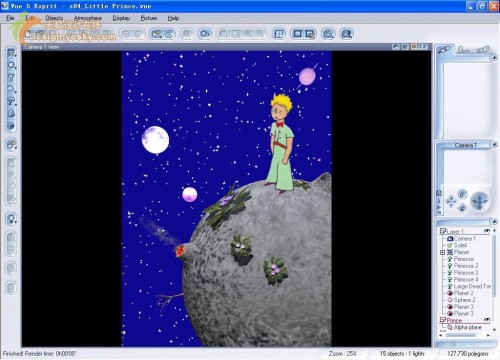Click the large camera move arrows control
This screenshot has width=500, height=360.
pos(479,201)
